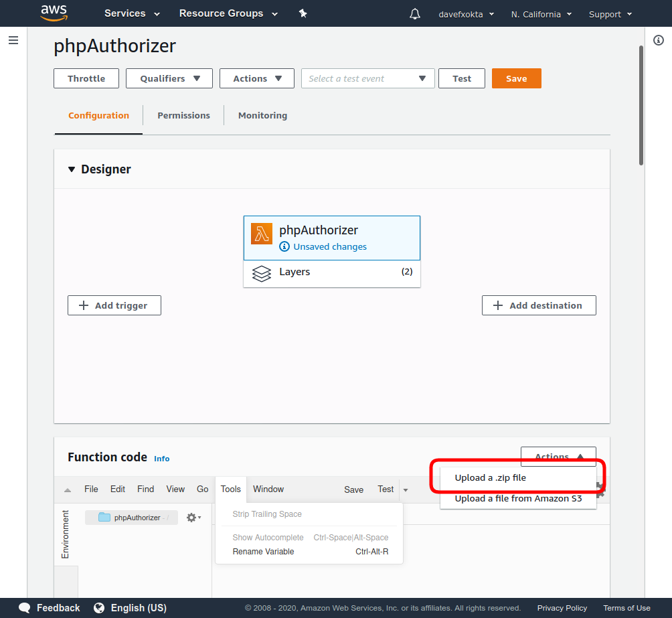Switch to the Permissions tab
The image size is (672, 618).
pos(183,115)
